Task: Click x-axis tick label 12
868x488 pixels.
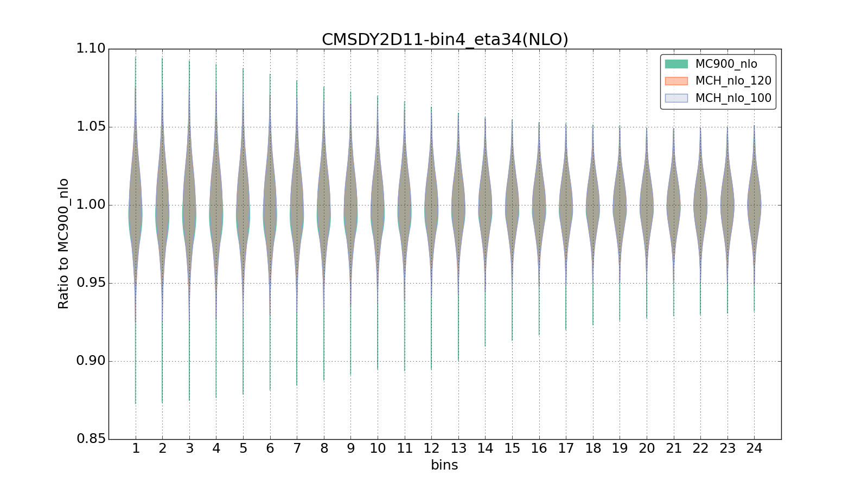Action: click(x=431, y=448)
